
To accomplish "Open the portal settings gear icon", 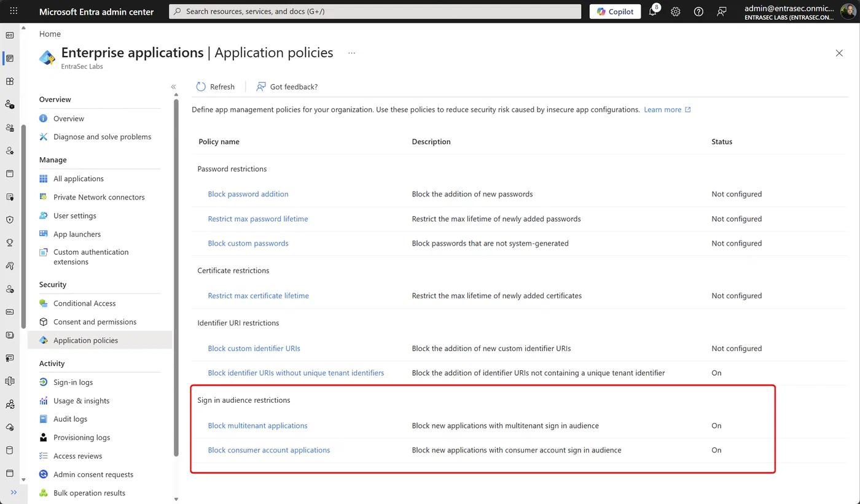I will click(676, 12).
